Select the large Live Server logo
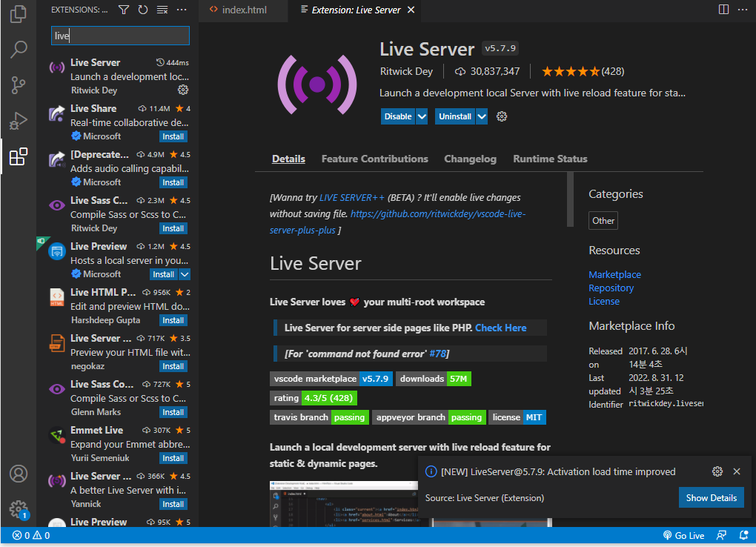Image resolution: width=756 pixels, height=547 pixels. pyautogui.click(x=317, y=84)
